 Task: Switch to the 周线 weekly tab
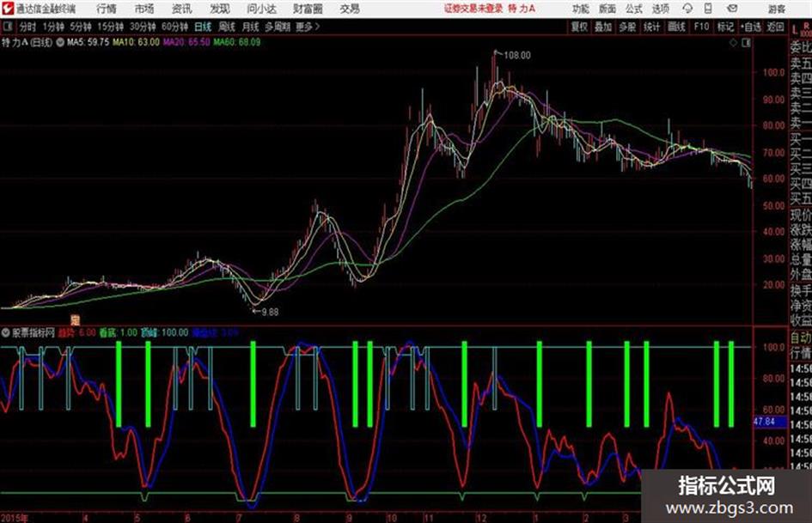227,27
